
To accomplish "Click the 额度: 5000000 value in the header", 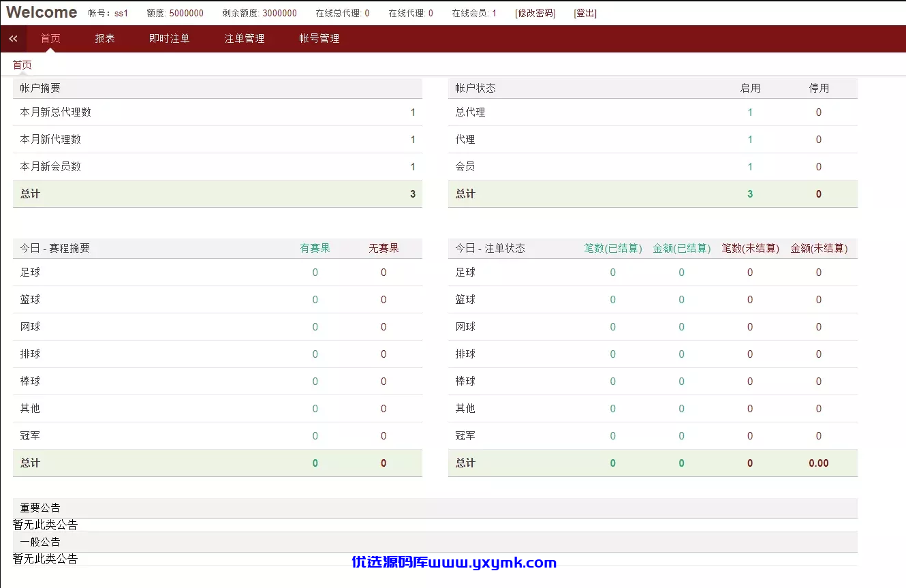I will point(175,13).
